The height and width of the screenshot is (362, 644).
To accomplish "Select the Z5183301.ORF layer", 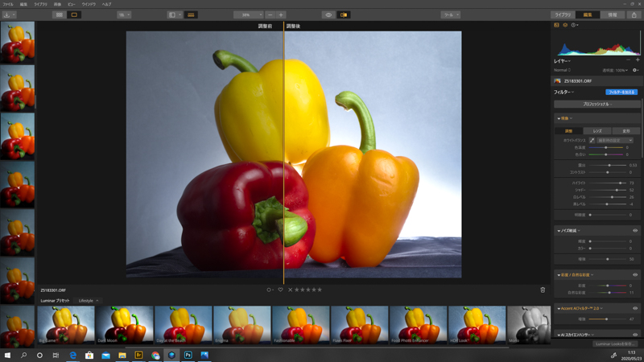I will point(596,81).
